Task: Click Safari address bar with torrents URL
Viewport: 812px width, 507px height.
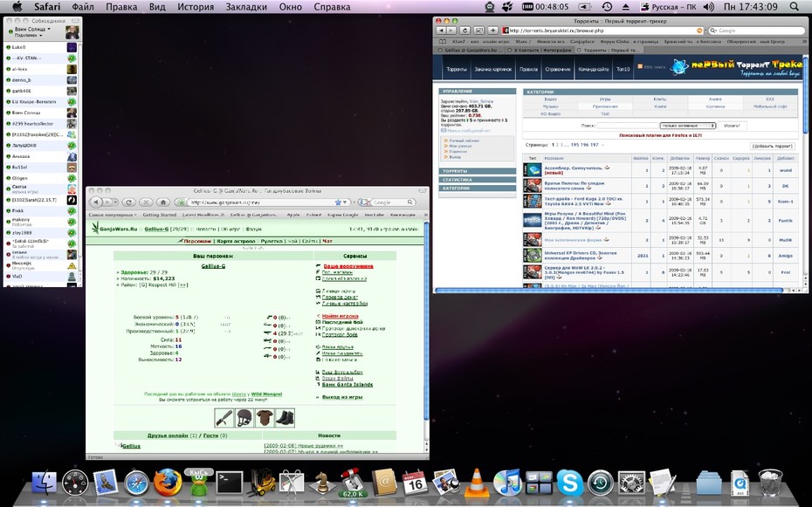Action: 602,31
